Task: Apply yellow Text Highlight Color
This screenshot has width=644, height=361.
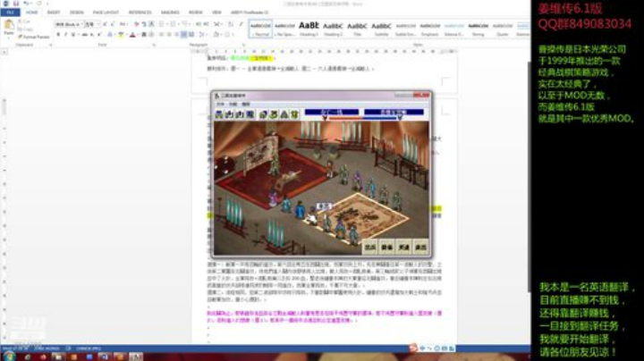Action: (120, 35)
